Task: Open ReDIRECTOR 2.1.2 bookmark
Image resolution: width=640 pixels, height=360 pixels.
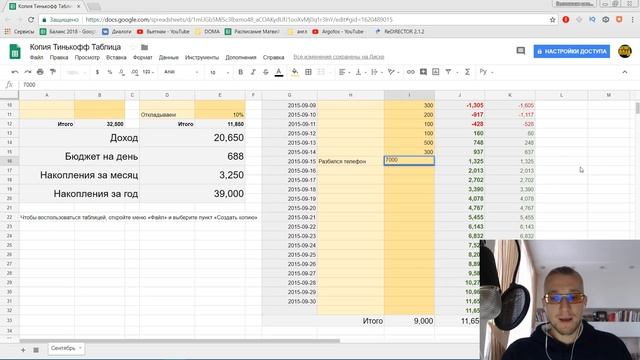Action: point(399,31)
